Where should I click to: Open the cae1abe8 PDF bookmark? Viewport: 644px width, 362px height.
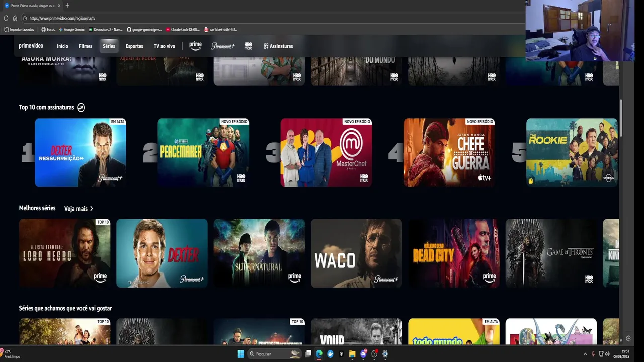[220, 30]
